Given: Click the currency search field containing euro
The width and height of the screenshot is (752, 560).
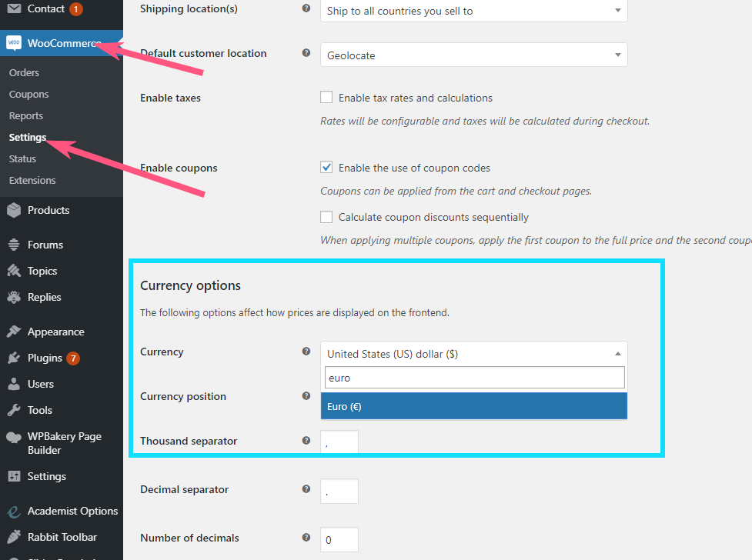Looking at the screenshot, I should 475,378.
